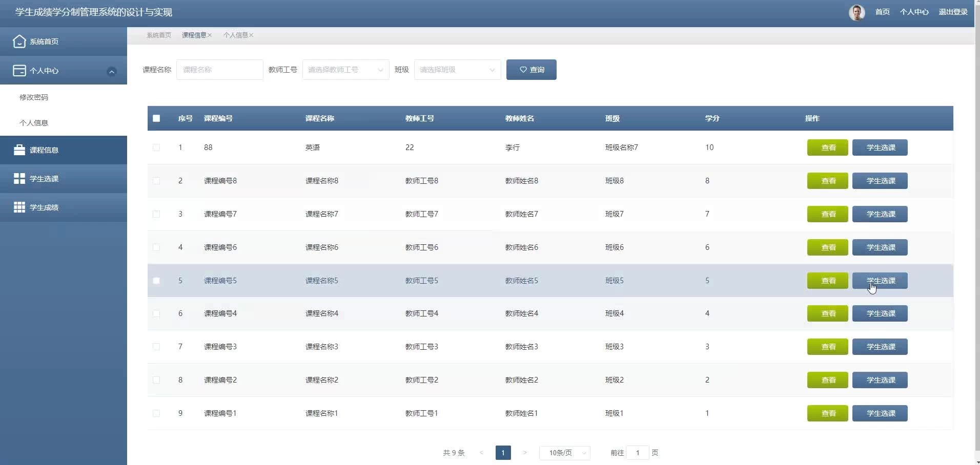Check the row checkbox for 课程编号1

pos(156,413)
